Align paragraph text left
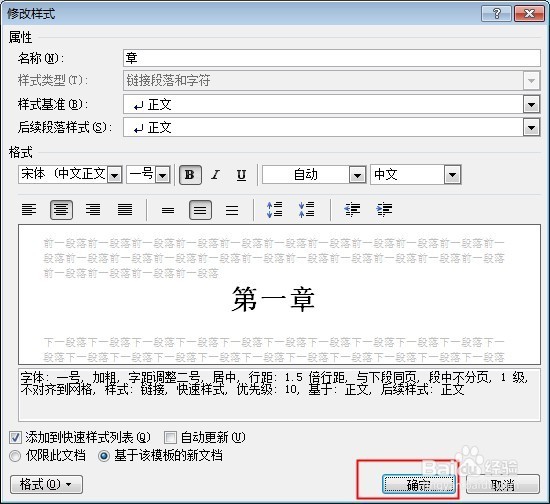 29,210
